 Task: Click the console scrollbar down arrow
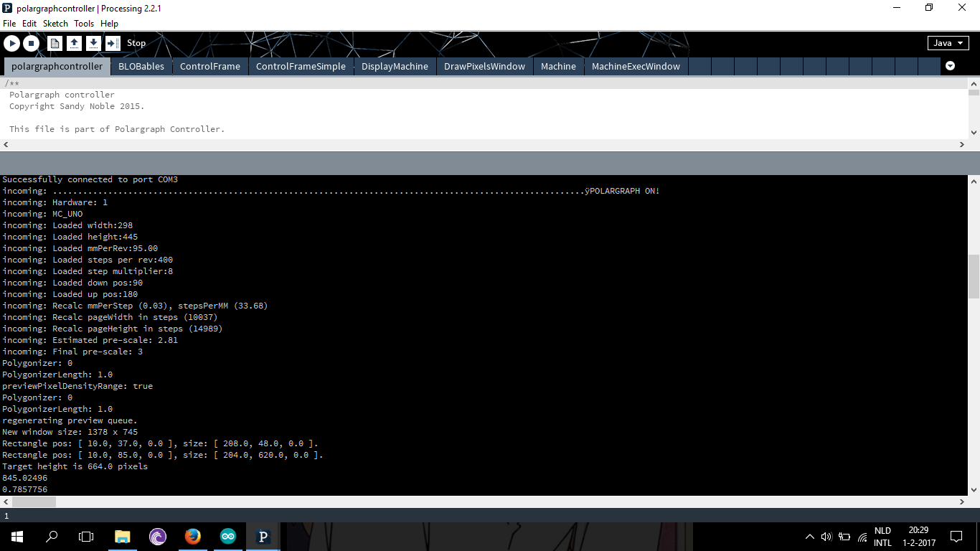coord(974,489)
